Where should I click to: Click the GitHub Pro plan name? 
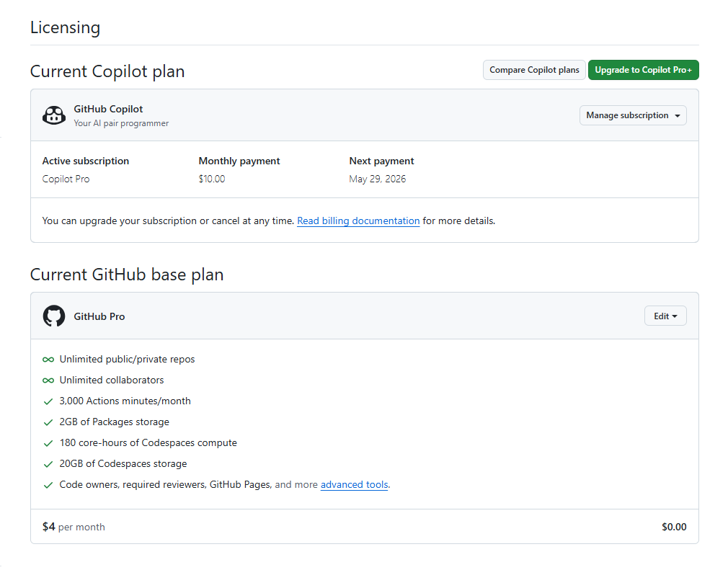tap(99, 316)
